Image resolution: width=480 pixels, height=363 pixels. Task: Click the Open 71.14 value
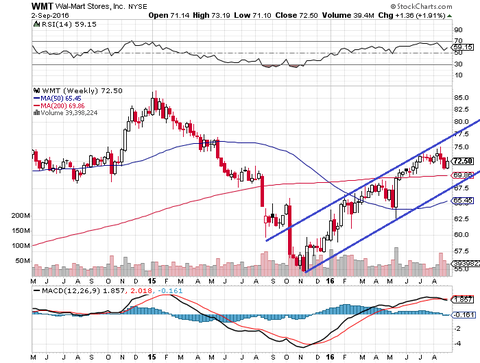coord(169,15)
